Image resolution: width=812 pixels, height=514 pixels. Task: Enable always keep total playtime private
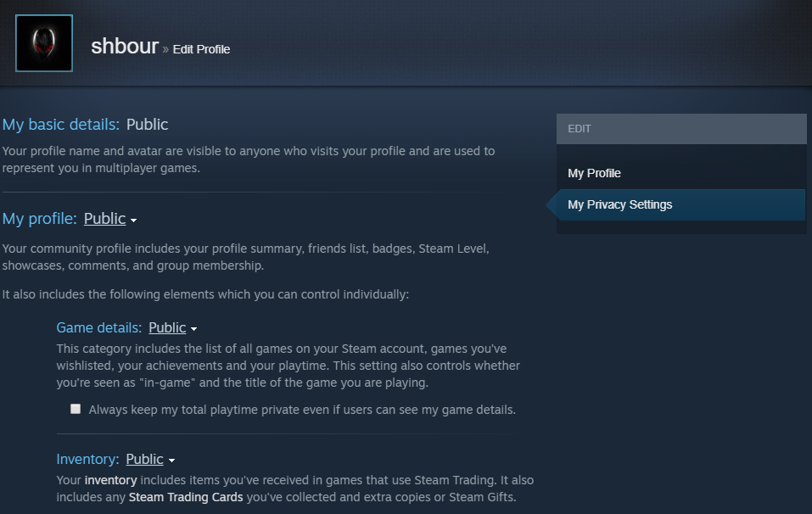click(76, 409)
